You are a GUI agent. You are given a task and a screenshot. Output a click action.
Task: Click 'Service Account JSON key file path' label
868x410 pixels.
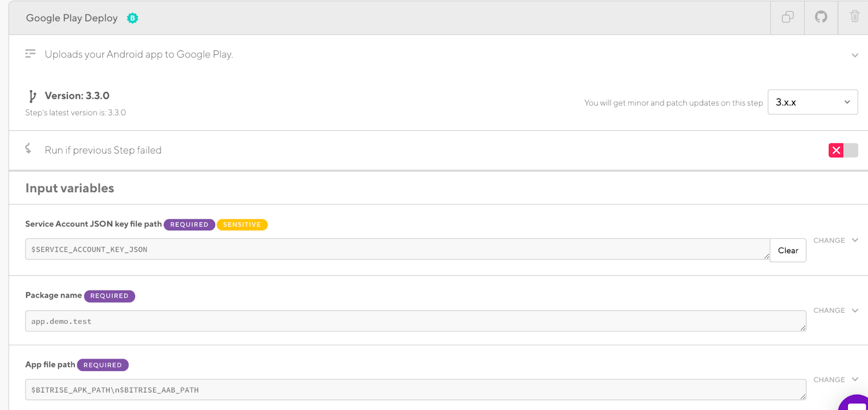93,224
